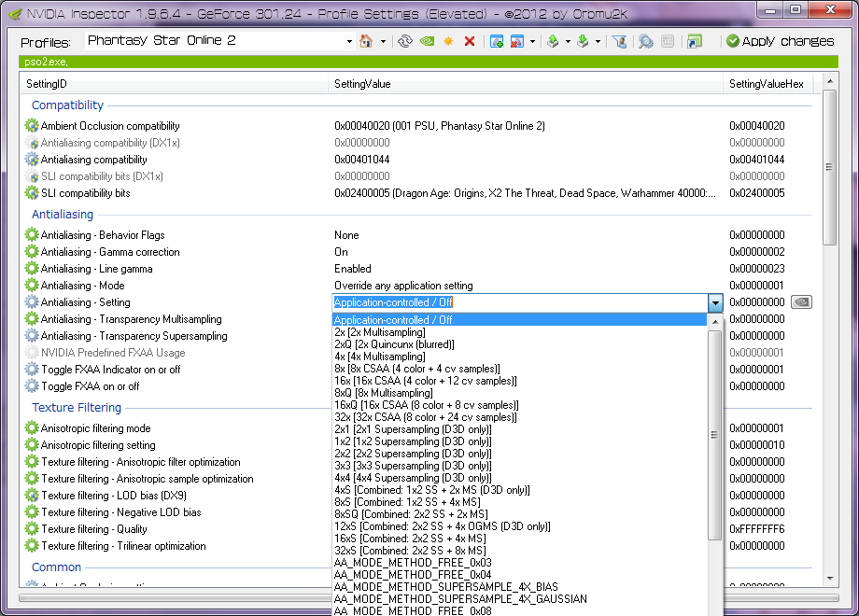Click the dropdown list scroll up arrow
The height and width of the screenshot is (616, 859).
click(x=715, y=322)
